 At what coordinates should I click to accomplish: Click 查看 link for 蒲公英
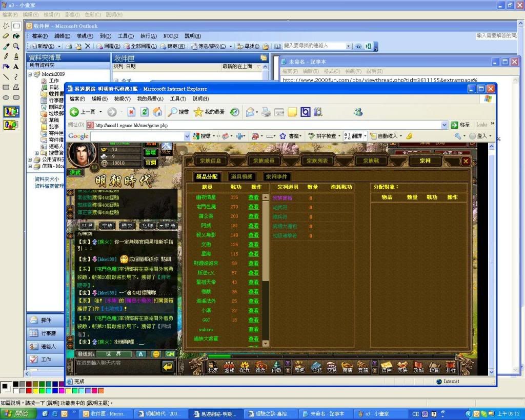pos(253,216)
